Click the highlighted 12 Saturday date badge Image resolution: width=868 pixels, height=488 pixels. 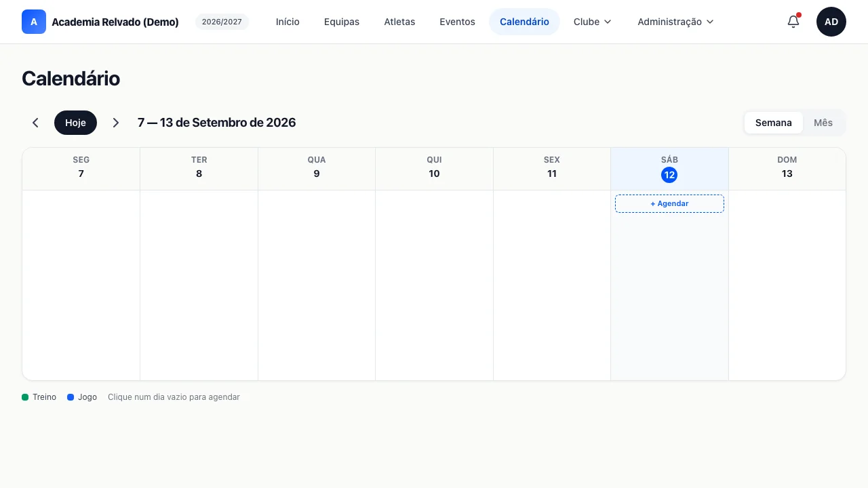pyautogui.click(x=669, y=175)
